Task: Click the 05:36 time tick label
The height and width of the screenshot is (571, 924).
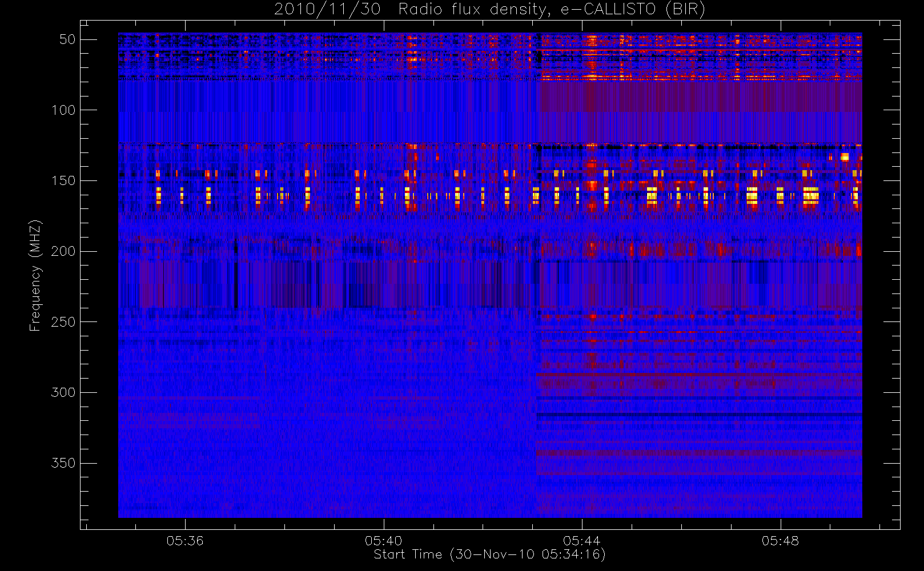Action: pos(185,541)
